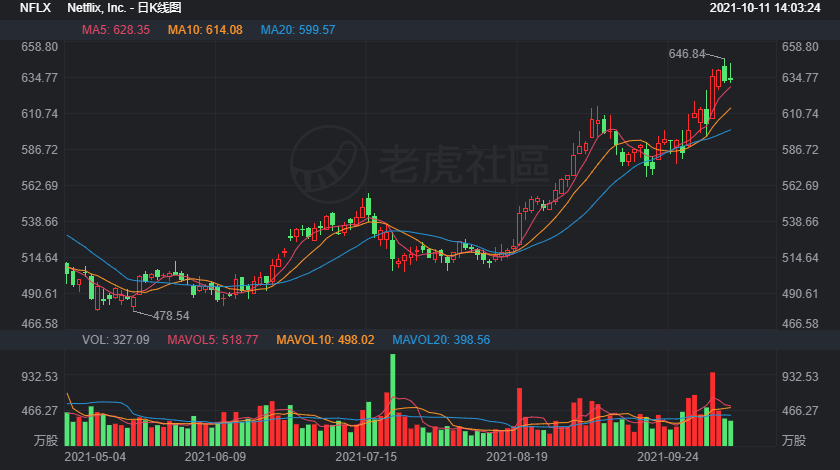Click the timestamp 2021-10-11 14:03:24

pos(765,8)
